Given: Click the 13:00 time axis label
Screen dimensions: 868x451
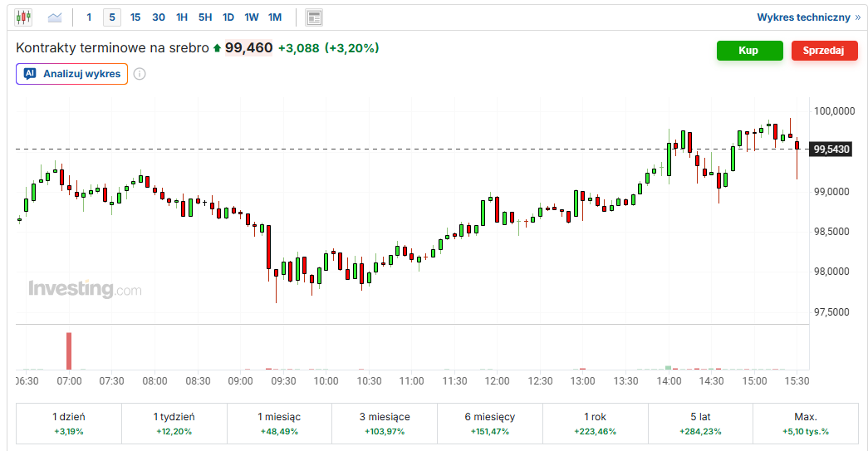Looking at the screenshot, I should 583,380.
